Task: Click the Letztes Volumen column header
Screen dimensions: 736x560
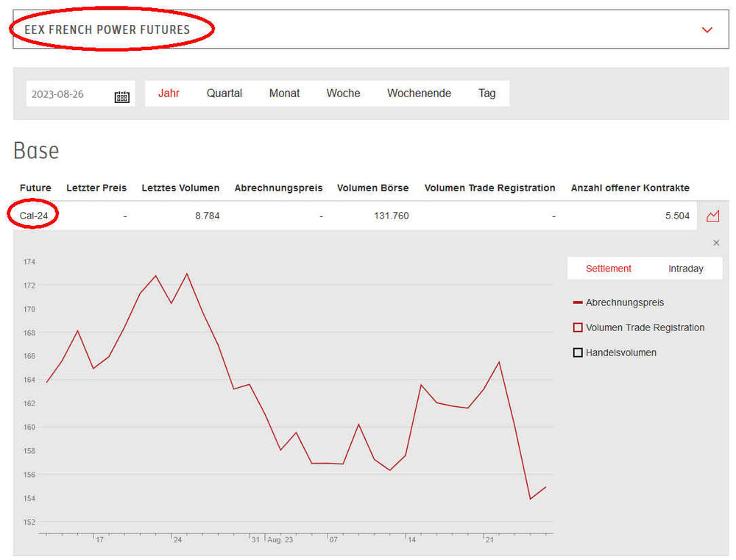Action: click(x=181, y=188)
